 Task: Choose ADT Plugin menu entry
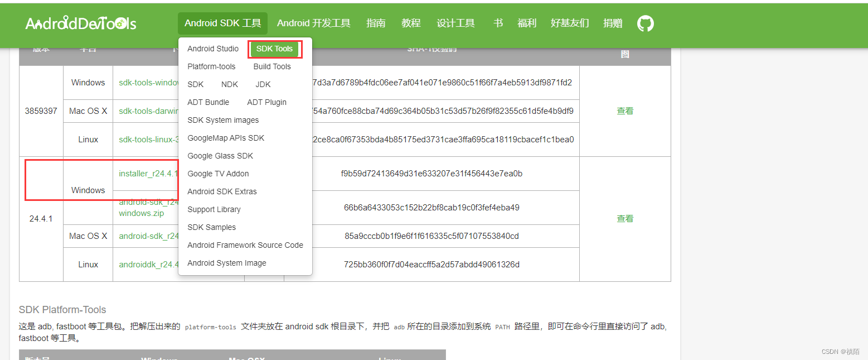point(267,102)
